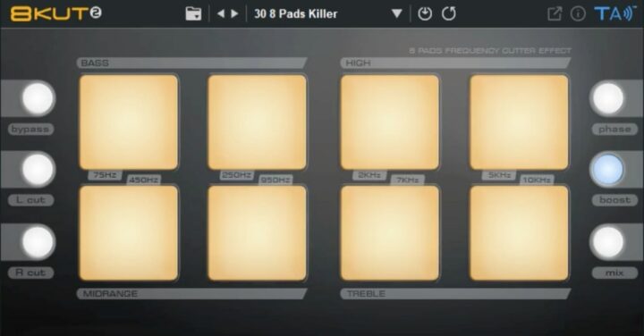Click the reset circular arrow icon
The width and height of the screenshot is (644, 336).
(x=448, y=13)
